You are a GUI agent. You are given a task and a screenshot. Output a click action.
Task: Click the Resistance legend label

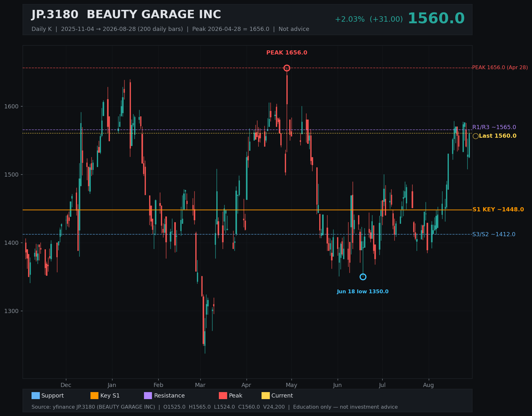click(x=169, y=396)
